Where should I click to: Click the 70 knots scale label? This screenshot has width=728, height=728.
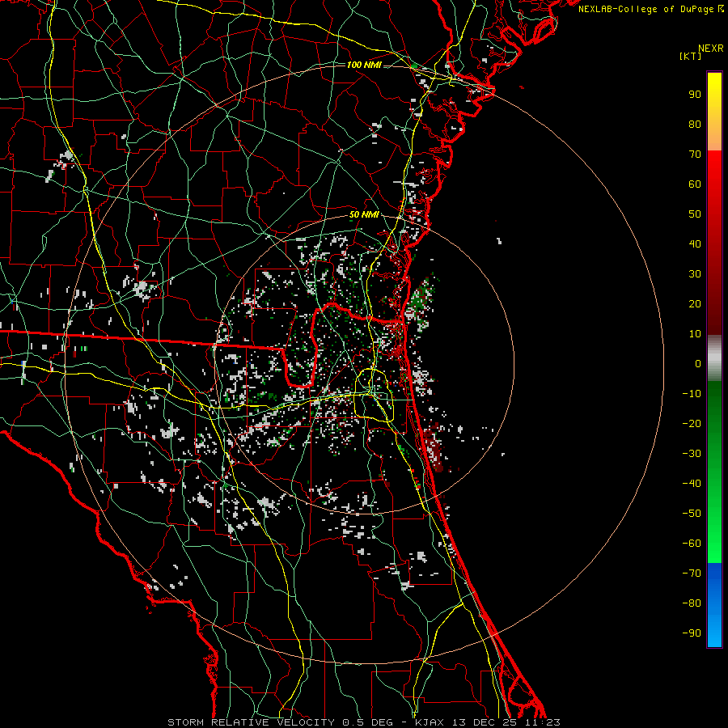point(695,154)
